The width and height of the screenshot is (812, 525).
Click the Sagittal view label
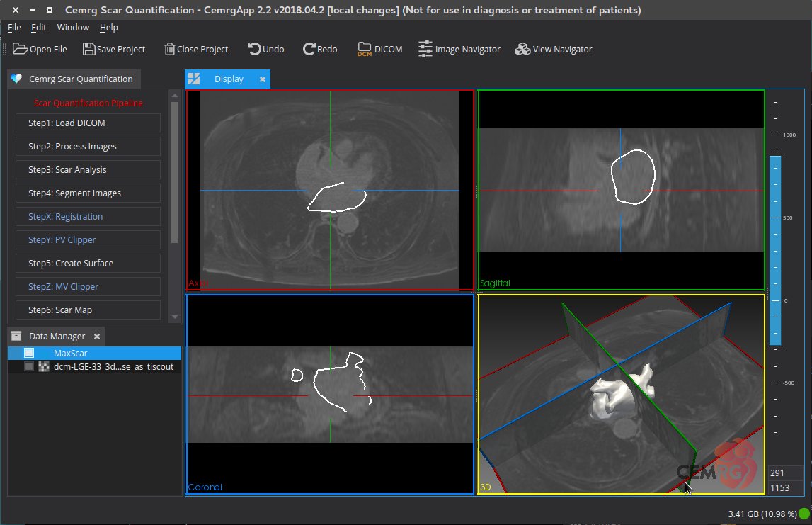point(495,283)
